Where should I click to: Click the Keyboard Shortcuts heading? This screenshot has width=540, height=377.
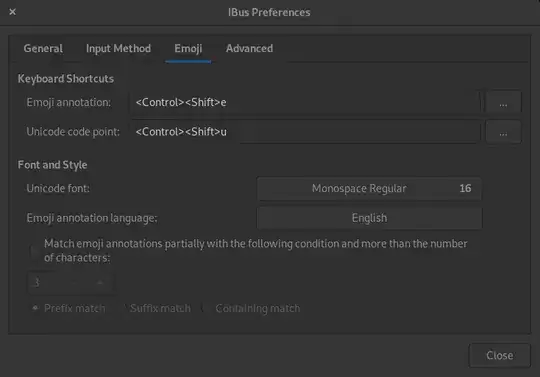tap(66, 79)
